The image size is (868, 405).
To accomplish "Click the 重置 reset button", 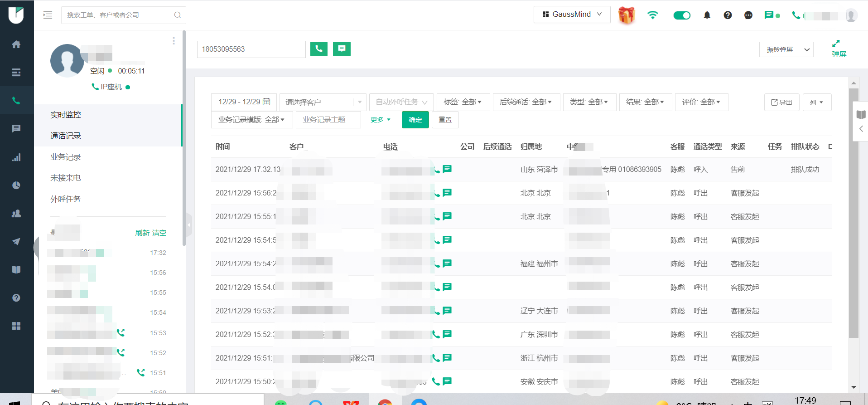I will coord(445,120).
